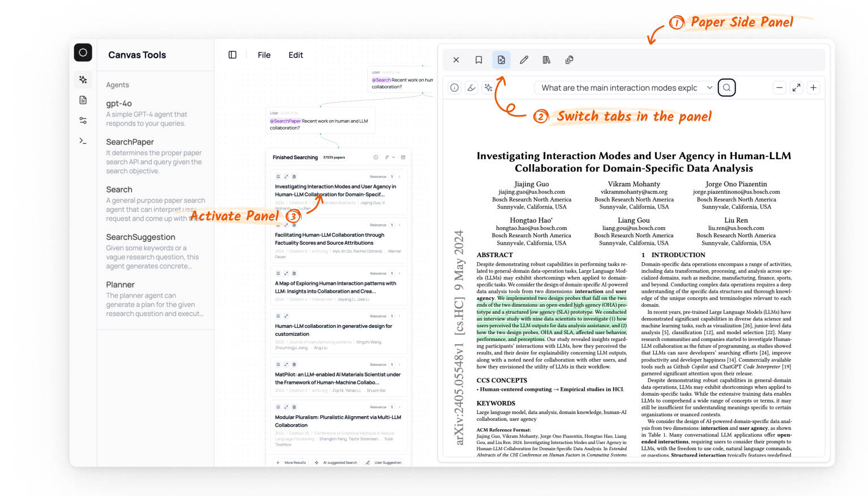Open the pencil annotate tab in paper panel
Image resolution: width=868 pixels, height=496 pixels.
(524, 60)
